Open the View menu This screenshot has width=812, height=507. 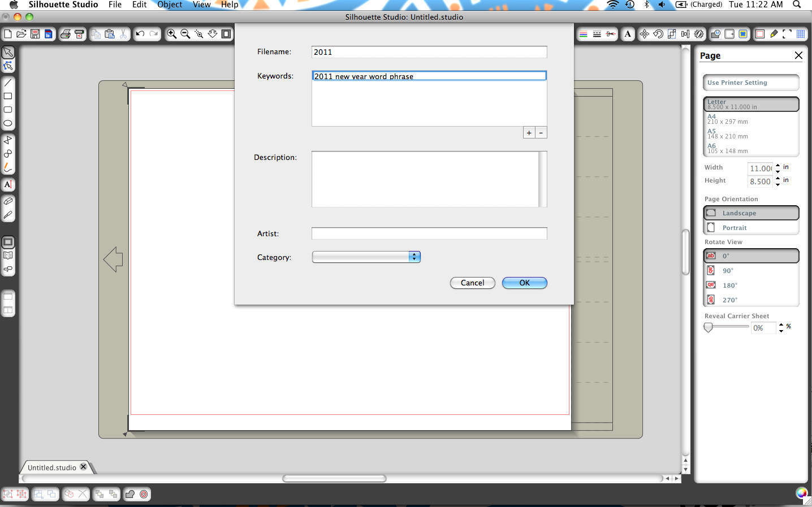(202, 5)
